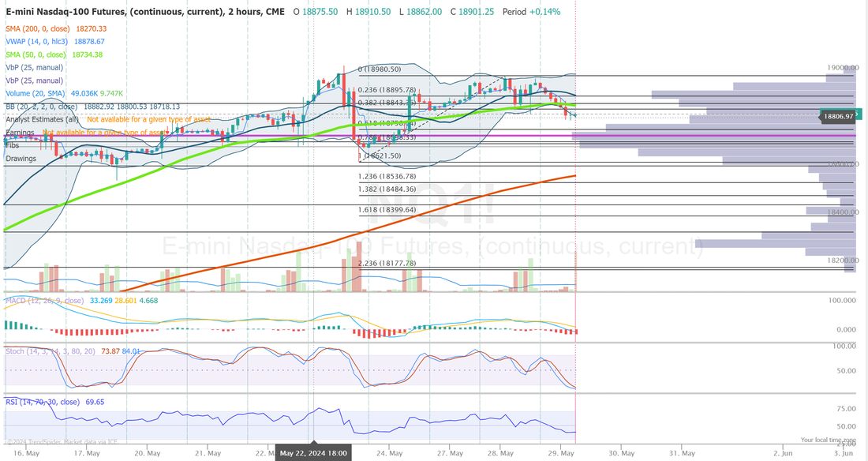Image resolution: width=868 pixels, height=461 pixels.
Task: Click the SMA 200 value 18270.33
Action: (92, 28)
